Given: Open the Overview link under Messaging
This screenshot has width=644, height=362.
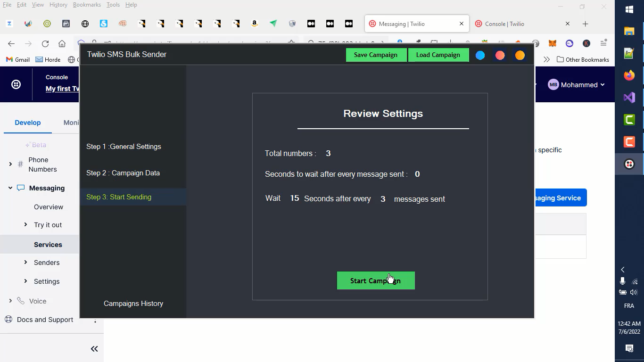Looking at the screenshot, I should point(49,207).
